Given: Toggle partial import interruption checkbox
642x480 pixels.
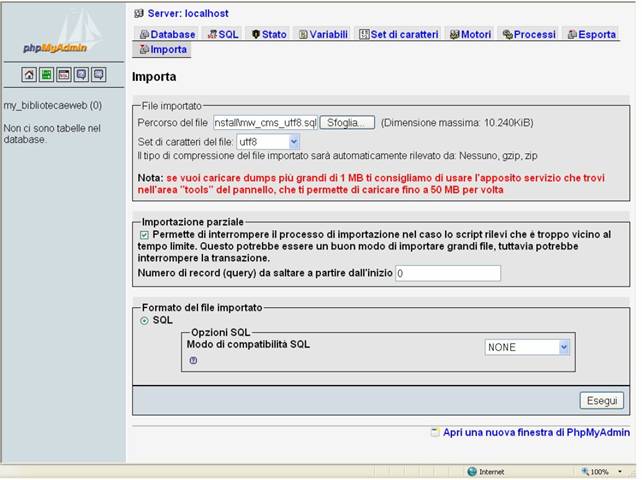Looking at the screenshot, I should coord(144,235).
